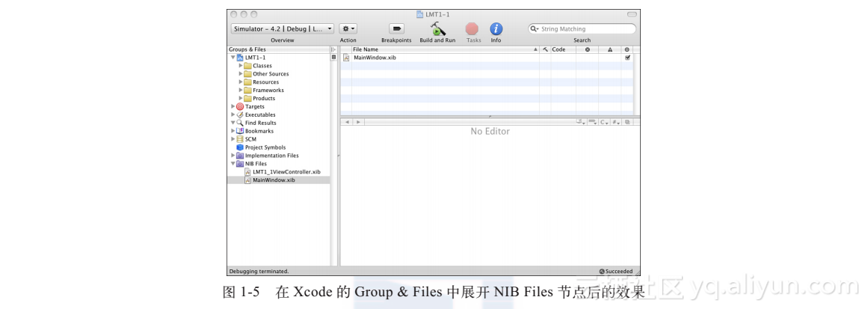Viewport: 868px width, 309px height.
Task: Click the build hammer column header icon
Action: coord(545,49)
